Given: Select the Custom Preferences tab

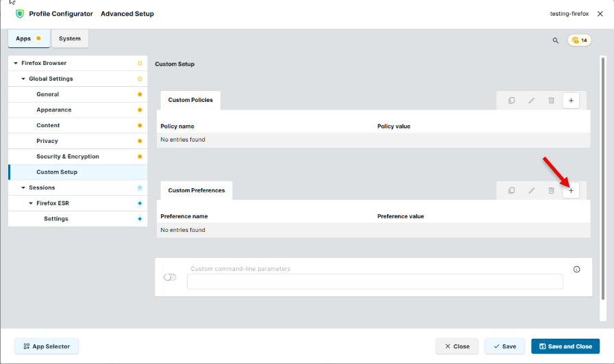Looking at the screenshot, I should click(196, 191).
